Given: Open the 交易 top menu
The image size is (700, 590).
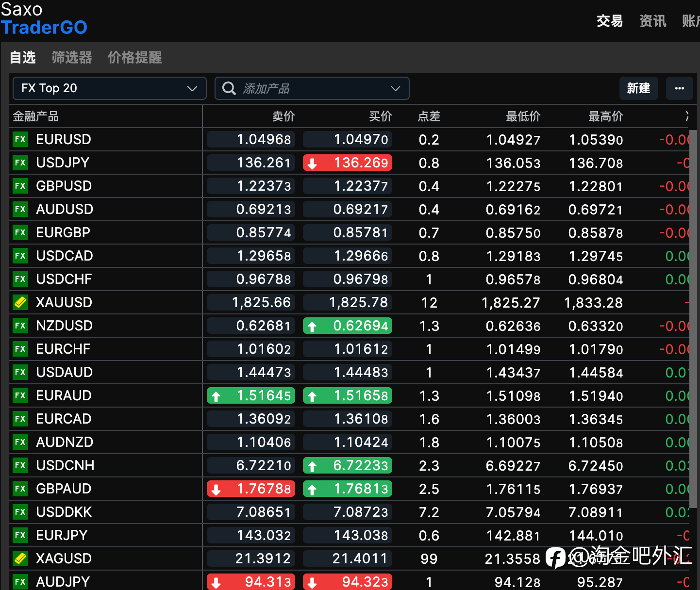Looking at the screenshot, I should pyautogui.click(x=610, y=21).
